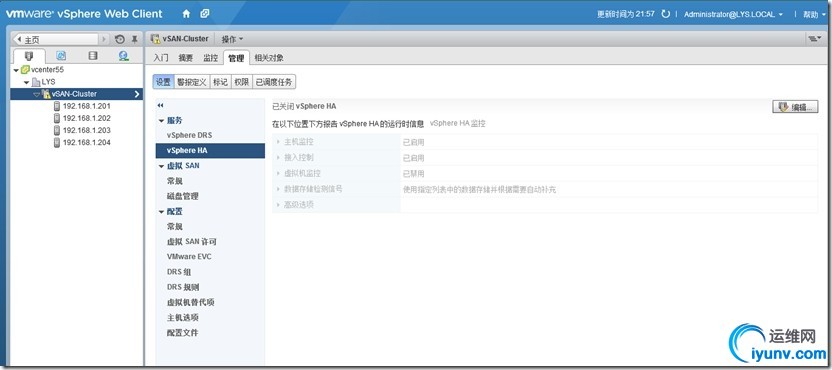Open the 权限 sub-tab
The height and width of the screenshot is (370, 832).
[241, 82]
